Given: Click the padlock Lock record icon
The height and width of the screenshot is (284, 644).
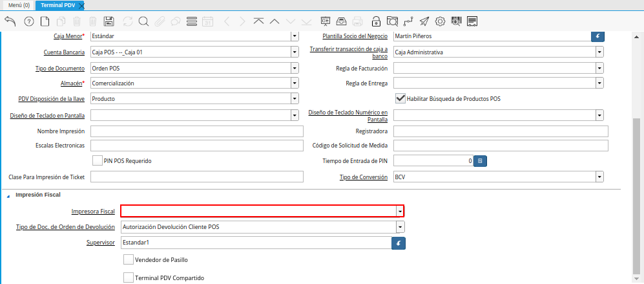Looking at the screenshot, I should pos(376,21).
